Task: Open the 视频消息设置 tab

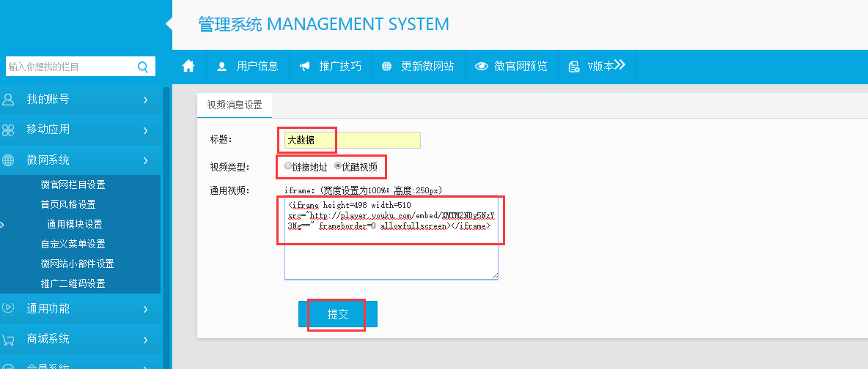Action: tap(234, 105)
